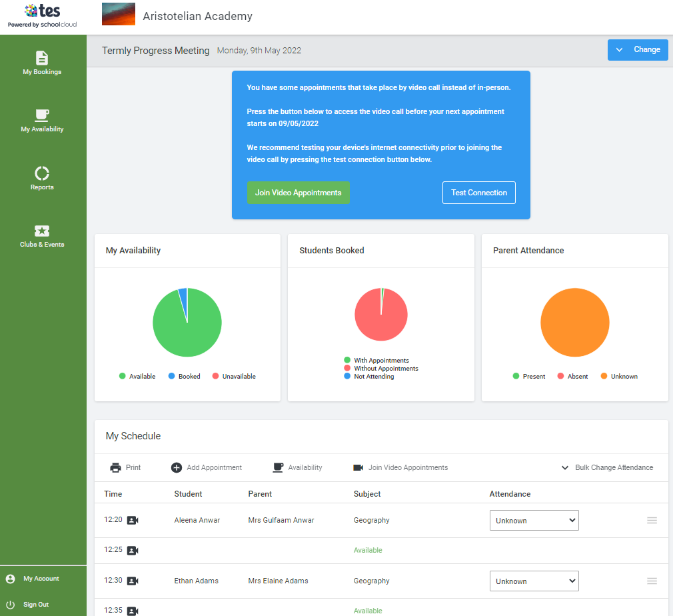Toggle With Appointments legend item
Image resolution: width=673 pixels, height=616 pixels.
(376, 360)
